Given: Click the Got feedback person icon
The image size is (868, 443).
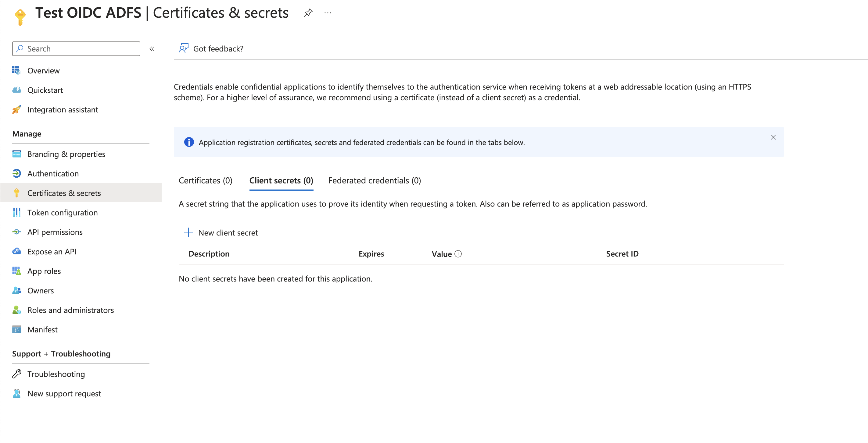Looking at the screenshot, I should click(x=183, y=48).
